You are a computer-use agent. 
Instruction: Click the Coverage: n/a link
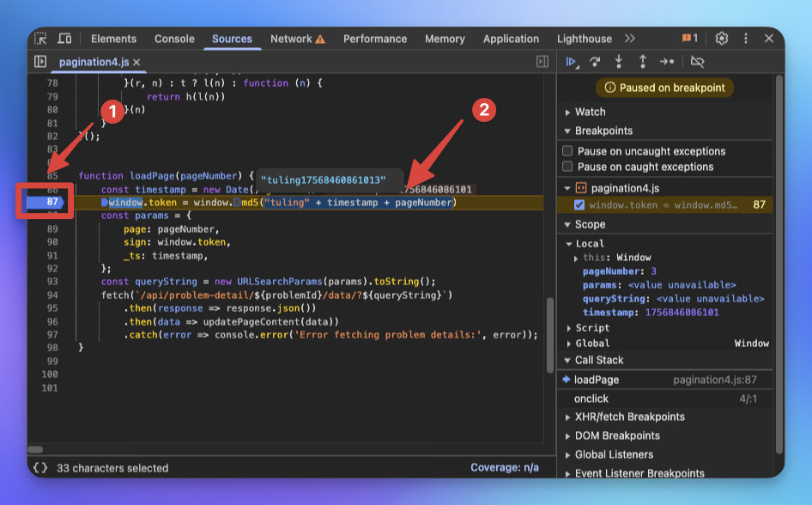[505, 468]
